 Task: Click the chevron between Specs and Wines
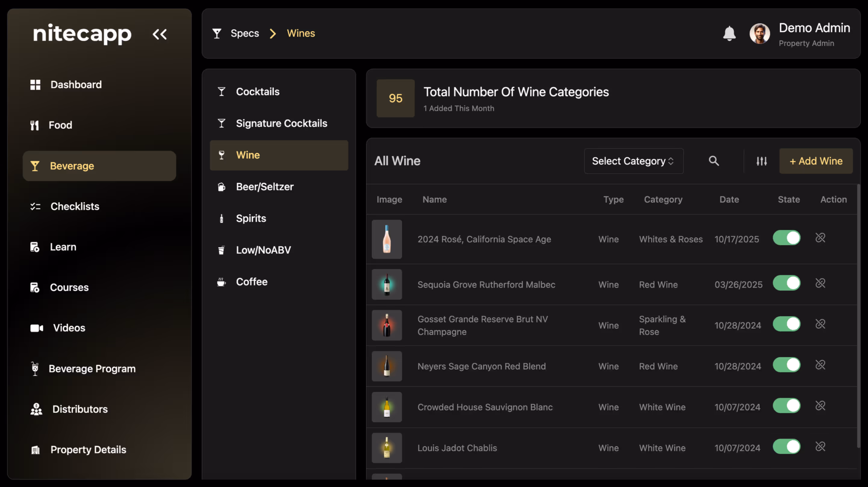(x=272, y=33)
